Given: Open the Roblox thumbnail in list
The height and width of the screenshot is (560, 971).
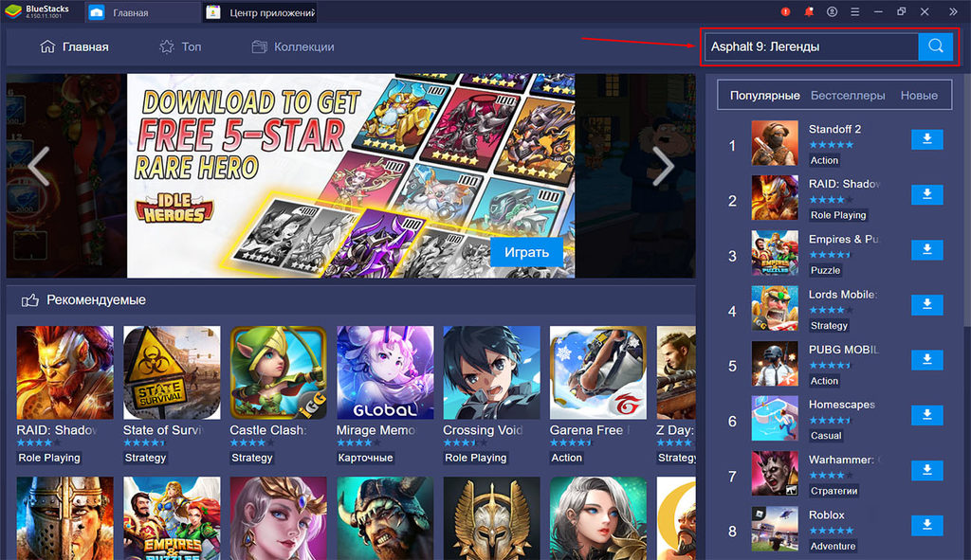Looking at the screenshot, I should point(775,529).
